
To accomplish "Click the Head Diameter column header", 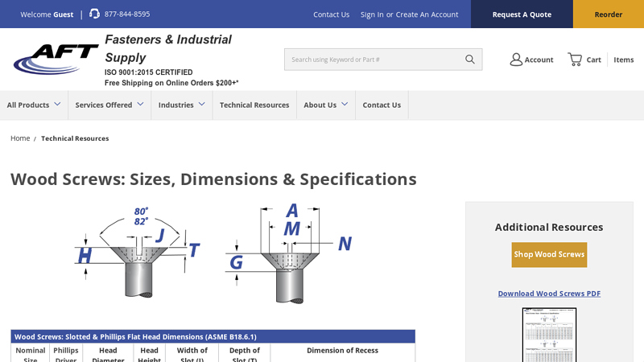I will click(108, 354).
